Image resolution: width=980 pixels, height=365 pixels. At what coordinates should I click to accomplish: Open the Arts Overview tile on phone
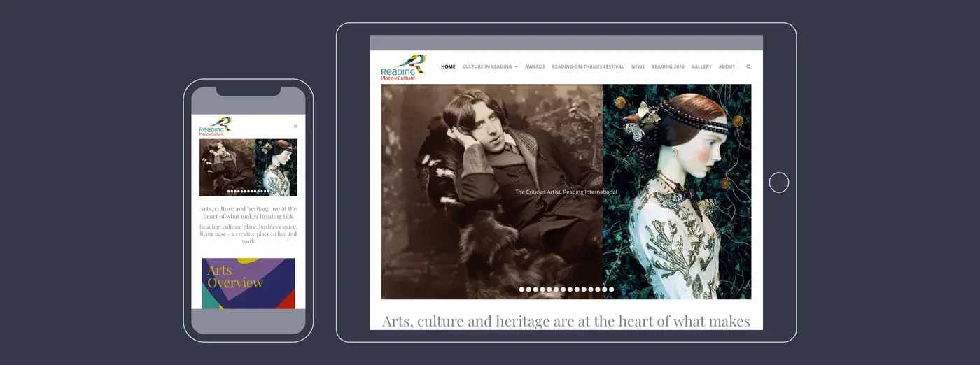click(248, 283)
